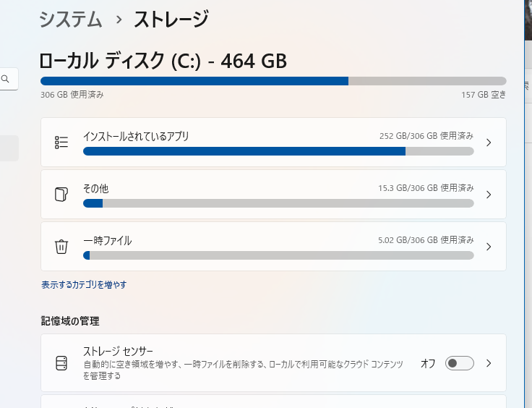Click the trash can icon for 一時ファイル

coord(61,247)
